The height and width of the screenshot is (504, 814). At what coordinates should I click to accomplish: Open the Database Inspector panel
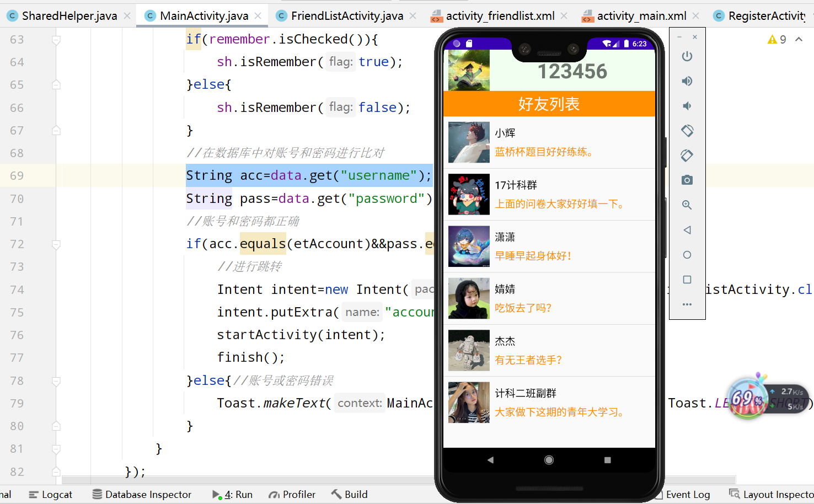pyautogui.click(x=142, y=494)
